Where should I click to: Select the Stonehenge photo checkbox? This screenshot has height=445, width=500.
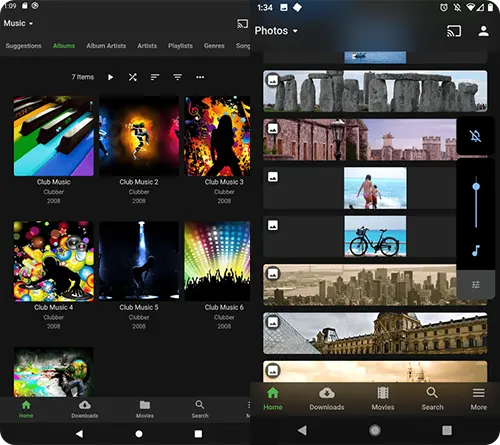[273, 80]
